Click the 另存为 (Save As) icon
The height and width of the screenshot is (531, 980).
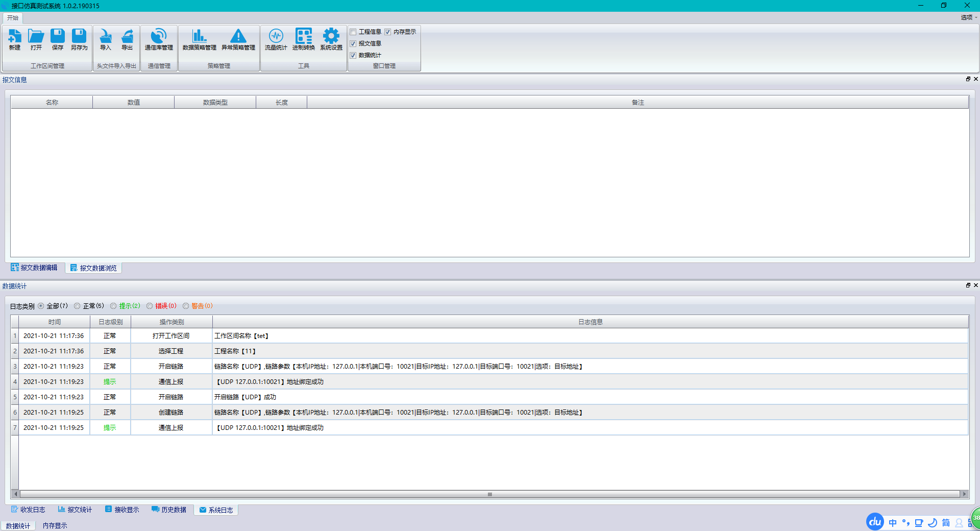(x=79, y=39)
